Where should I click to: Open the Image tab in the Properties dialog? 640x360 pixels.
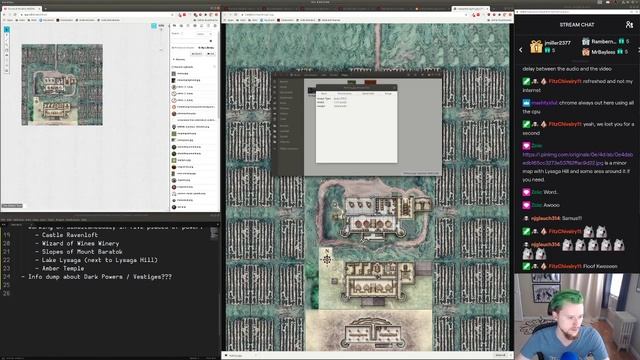pyautogui.click(x=388, y=93)
